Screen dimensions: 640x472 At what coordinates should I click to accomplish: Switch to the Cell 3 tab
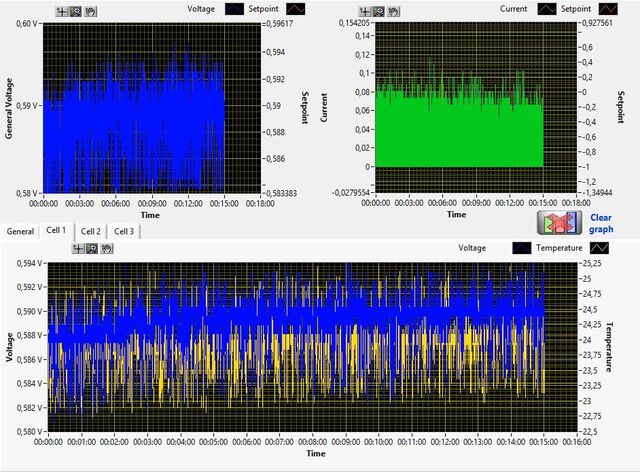(124, 232)
